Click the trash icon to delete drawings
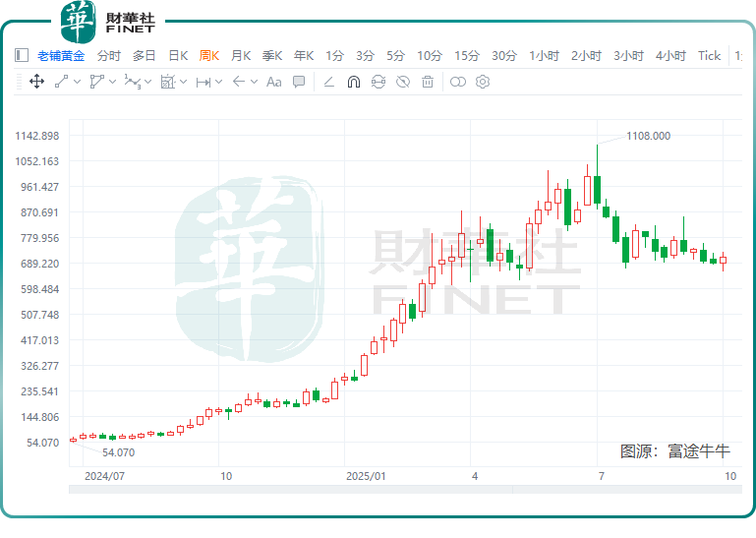The image size is (756, 538). tap(428, 82)
